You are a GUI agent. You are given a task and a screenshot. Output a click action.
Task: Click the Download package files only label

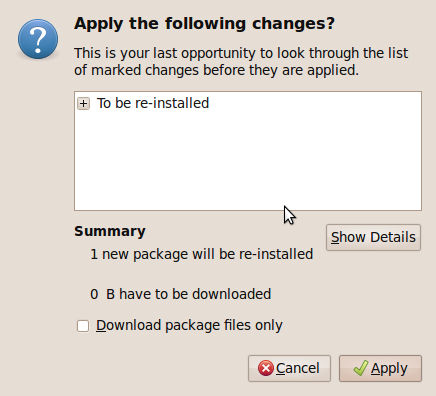coord(189,325)
